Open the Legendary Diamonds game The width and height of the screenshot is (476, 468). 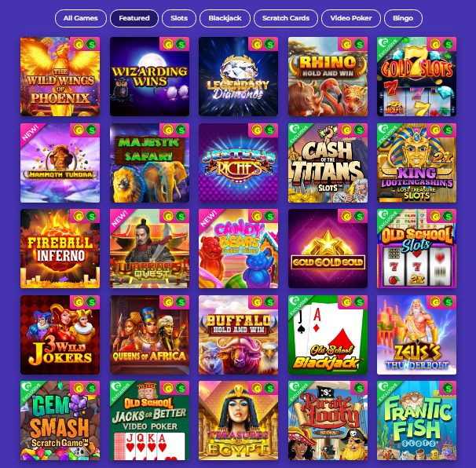[x=238, y=76]
